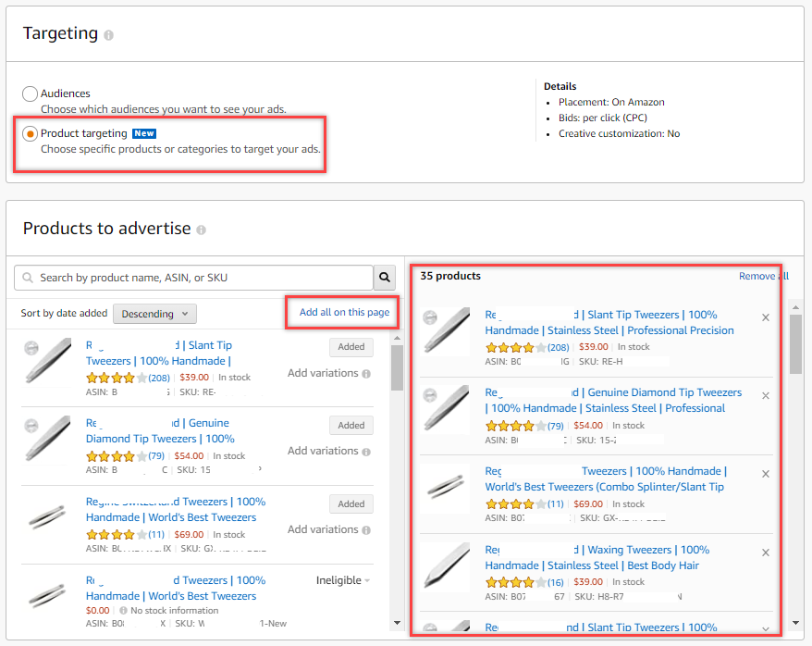Screen dimensions: 812x646
Task: Click the blue New badge
Action: (x=144, y=133)
